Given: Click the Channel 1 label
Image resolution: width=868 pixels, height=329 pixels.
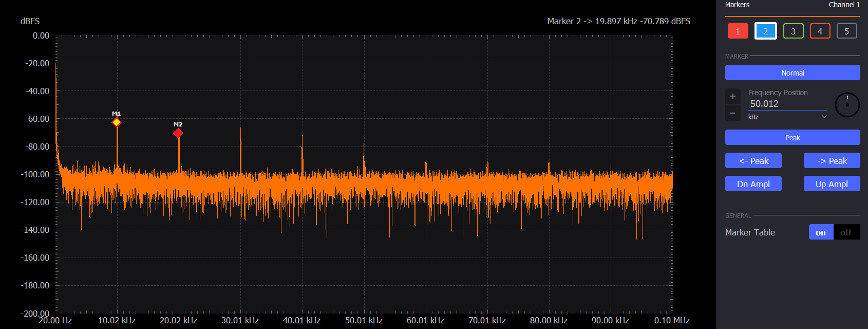Looking at the screenshot, I should point(844,5).
